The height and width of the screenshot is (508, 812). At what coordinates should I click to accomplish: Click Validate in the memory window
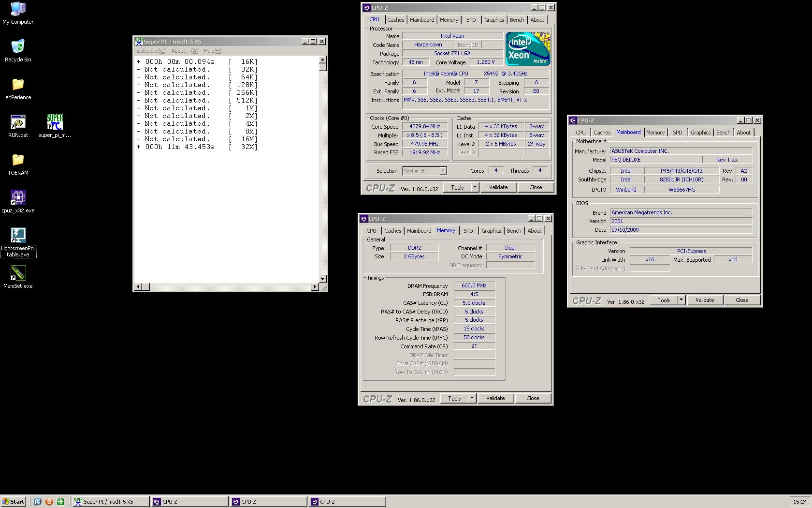coord(495,398)
